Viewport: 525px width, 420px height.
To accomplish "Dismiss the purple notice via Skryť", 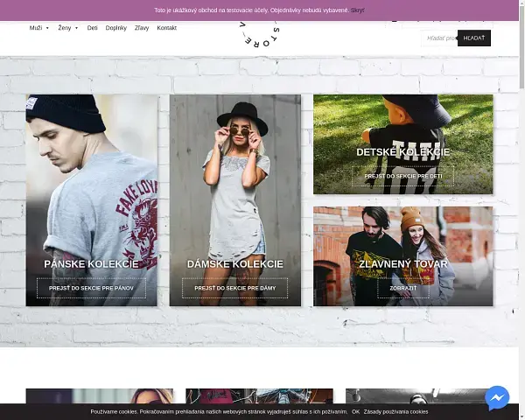I will coord(358,10).
